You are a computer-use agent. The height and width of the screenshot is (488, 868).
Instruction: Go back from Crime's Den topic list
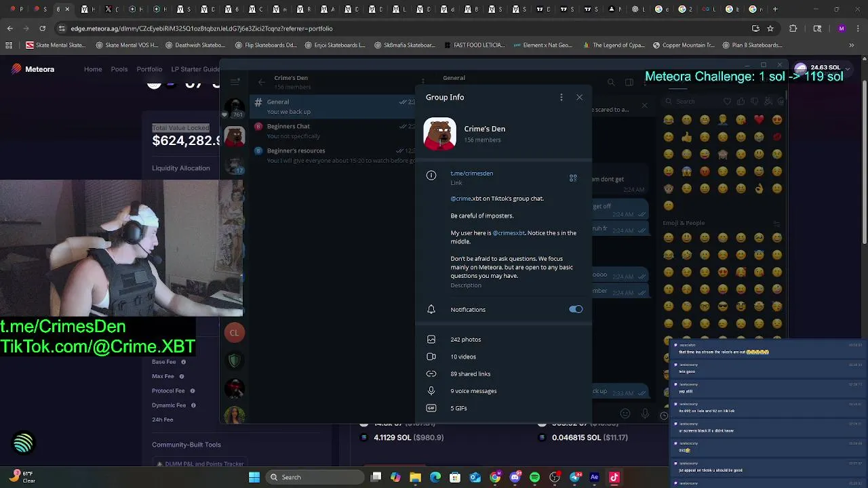262,82
